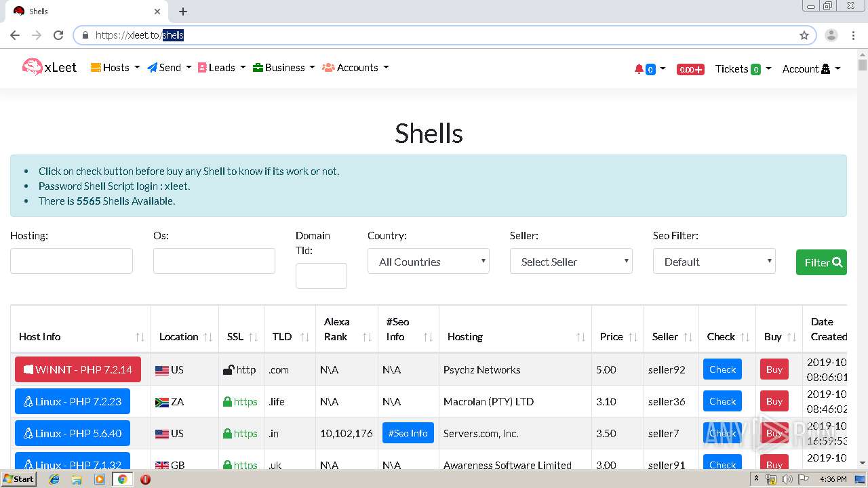The height and width of the screenshot is (488, 868).
Task: Click the notifications bell icon
Action: pyautogui.click(x=639, y=68)
